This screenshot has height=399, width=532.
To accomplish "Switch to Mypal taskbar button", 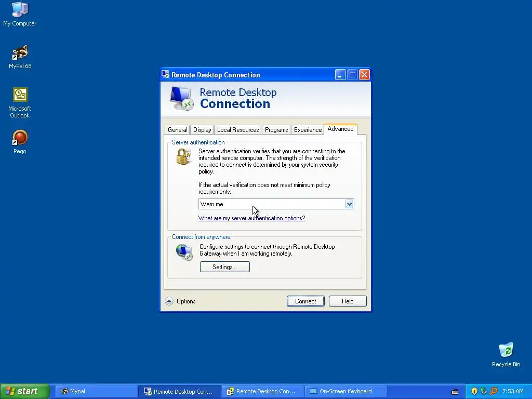I will [x=96, y=391].
